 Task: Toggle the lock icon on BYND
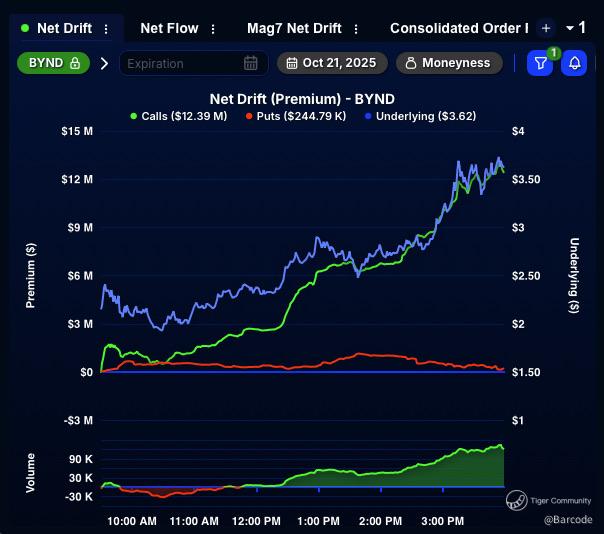coord(75,63)
